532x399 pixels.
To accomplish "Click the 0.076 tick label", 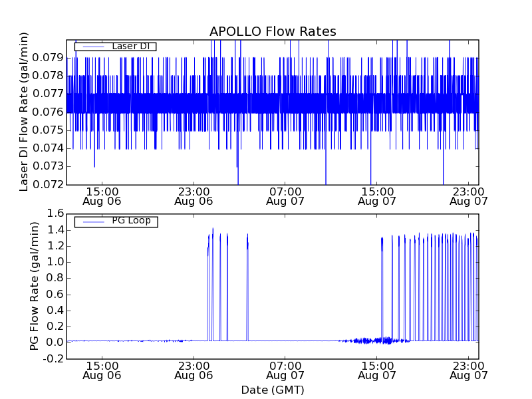I will (x=48, y=112).
